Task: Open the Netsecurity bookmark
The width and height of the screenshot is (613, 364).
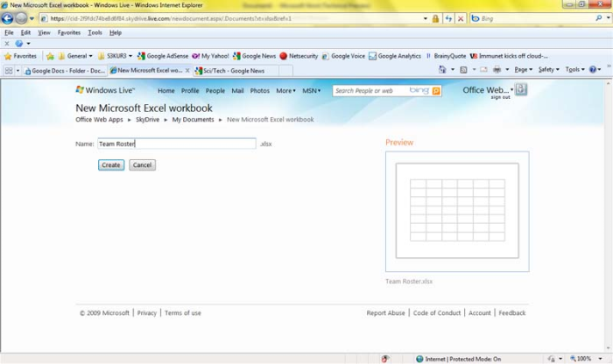Action: coord(299,56)
